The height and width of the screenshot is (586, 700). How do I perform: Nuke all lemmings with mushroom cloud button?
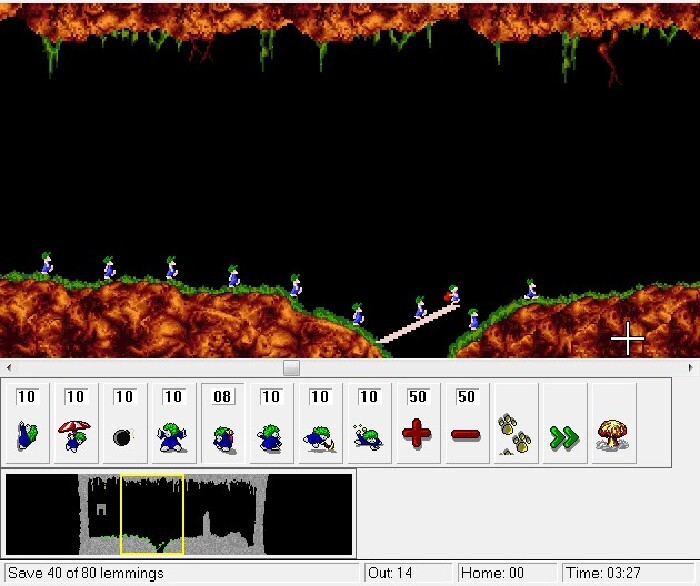point(612,424)
